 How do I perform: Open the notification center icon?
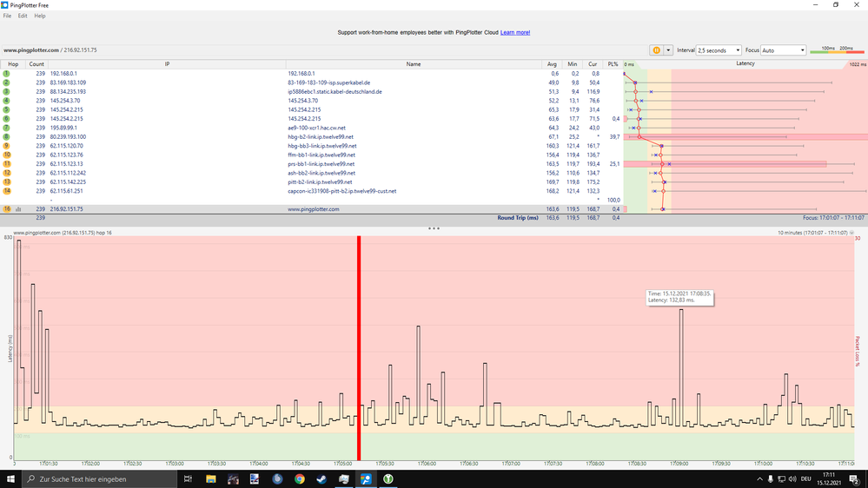(x=854, y=479)
